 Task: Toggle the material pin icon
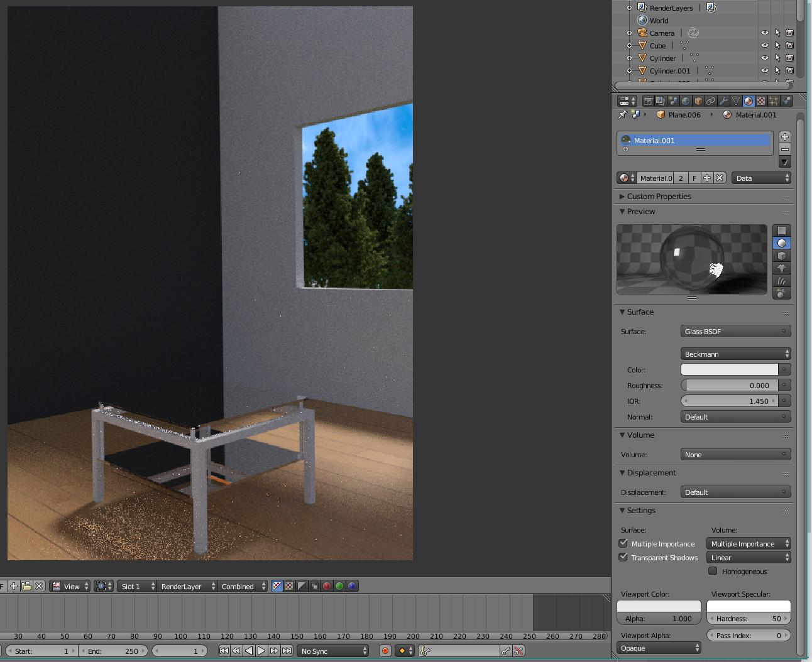pyautogui.click(x=622, y=114)
